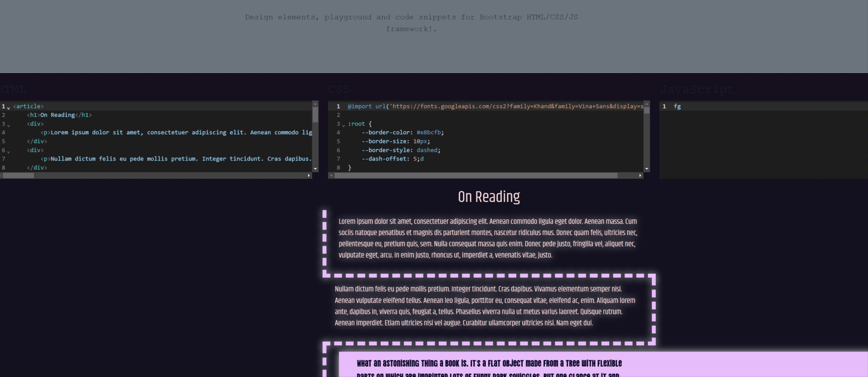Click the 'Design elements, playground' tagline text
The height and width of the screenshot is (377, 868).
pos(411,23)
